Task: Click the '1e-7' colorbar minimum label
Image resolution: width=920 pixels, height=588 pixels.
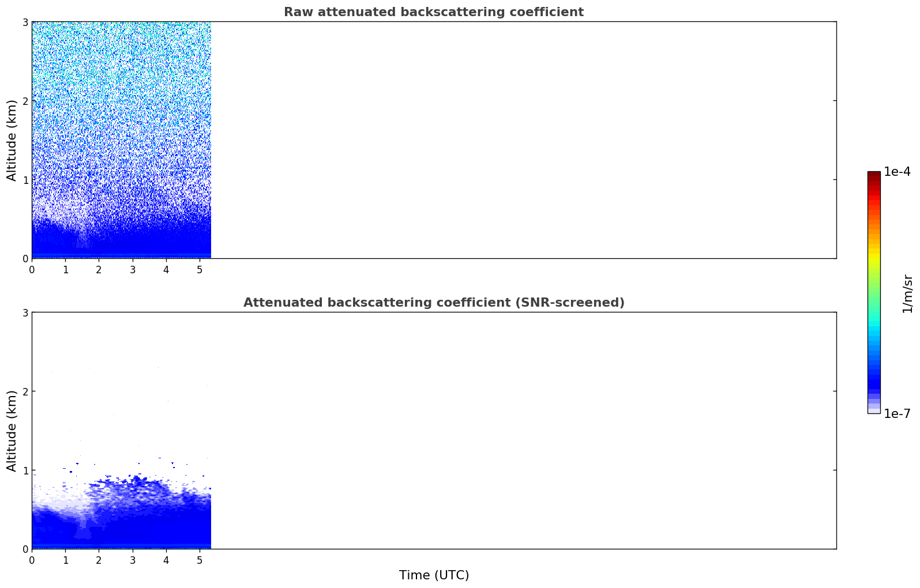Action: click(897, 414)
